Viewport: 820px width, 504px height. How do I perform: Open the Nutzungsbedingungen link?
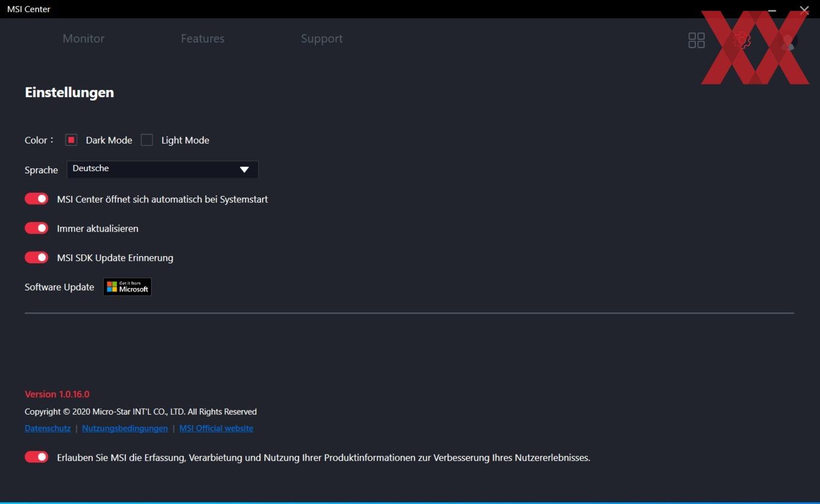pos(125,428)
